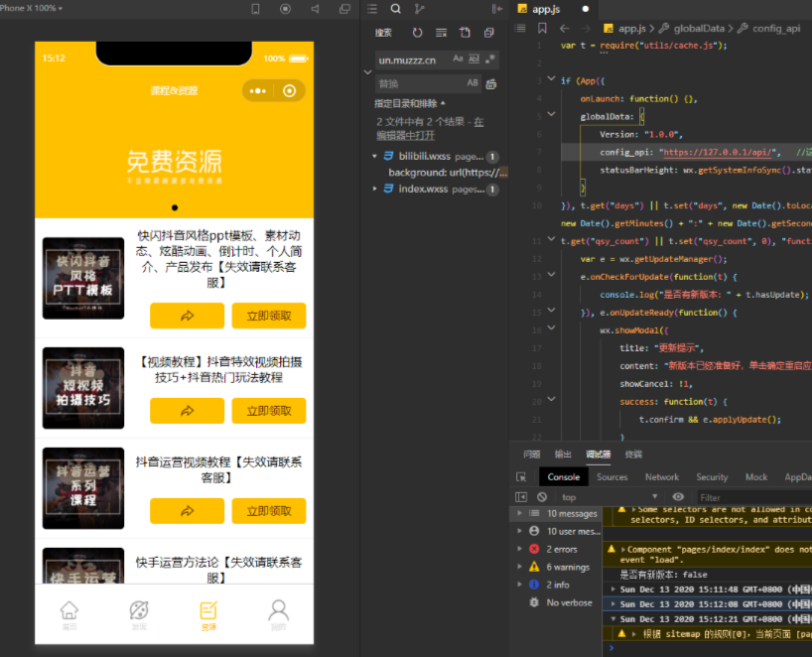The height and width of the screenshot is (657, 812).
Task: Toggle regular expression search option
Action: point(490,59)
